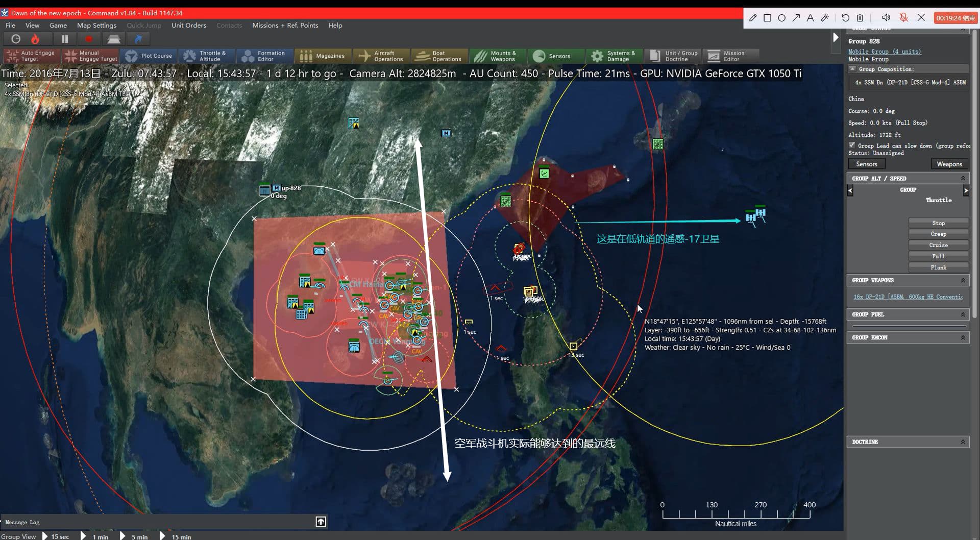
Task: Select the recorder rectangle annotation tool
Action: click(767, 18)
